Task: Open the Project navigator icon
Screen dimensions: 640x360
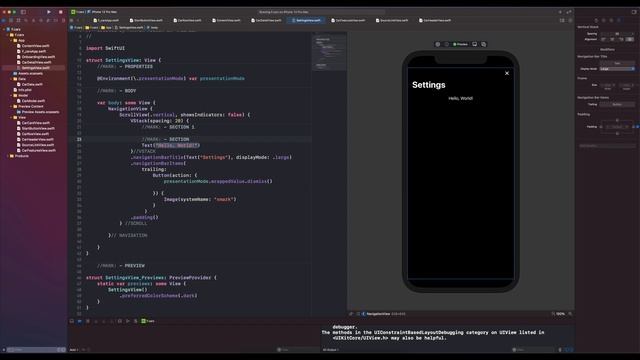Action: pos(4,20)
